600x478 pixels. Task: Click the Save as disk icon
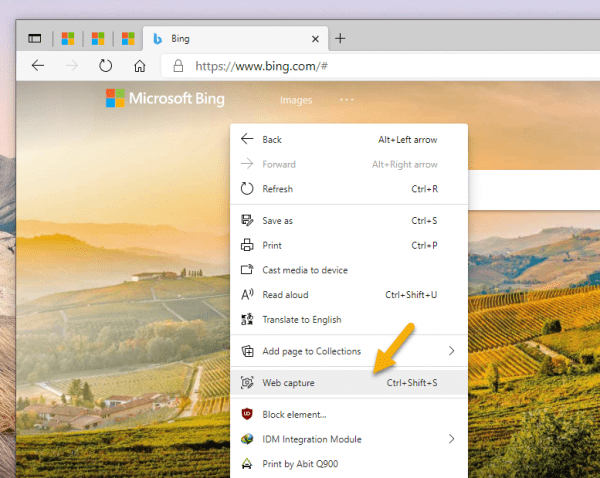coord(247,220)
